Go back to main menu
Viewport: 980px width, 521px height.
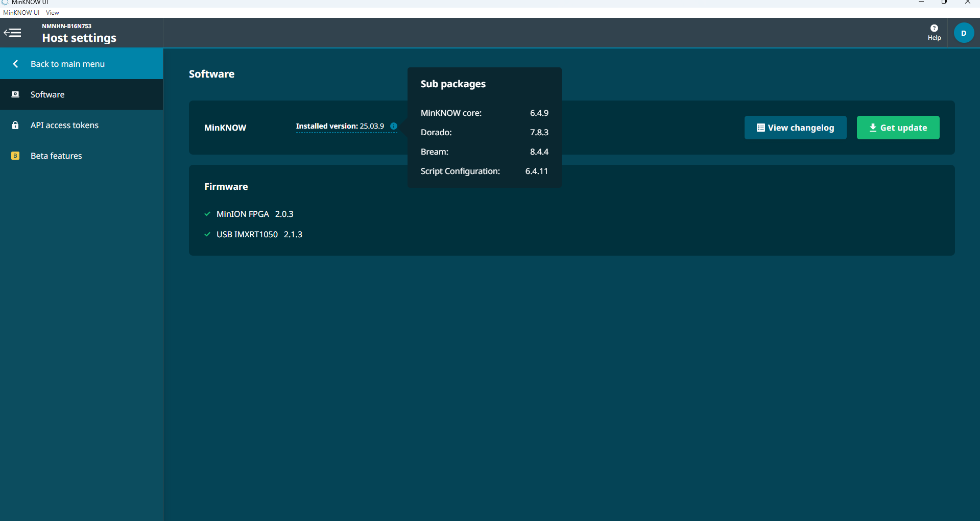[x=67, y=64]
